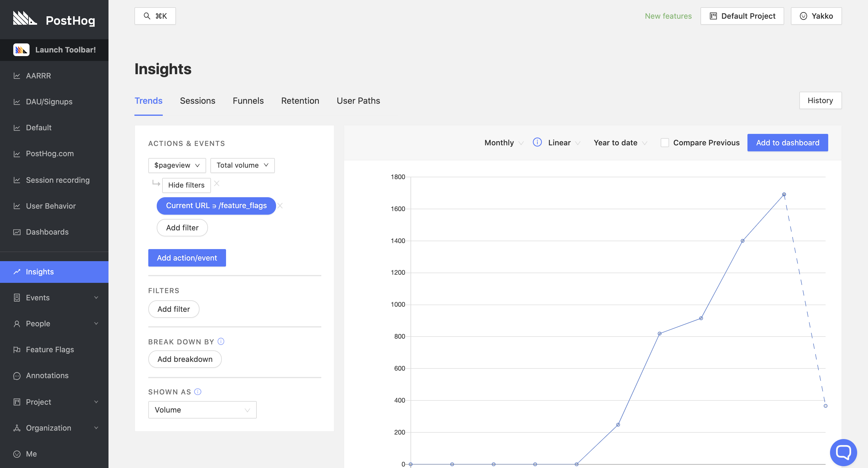
Task: Enable the Launch Toolbar toggle
Action: coord(54,49)
